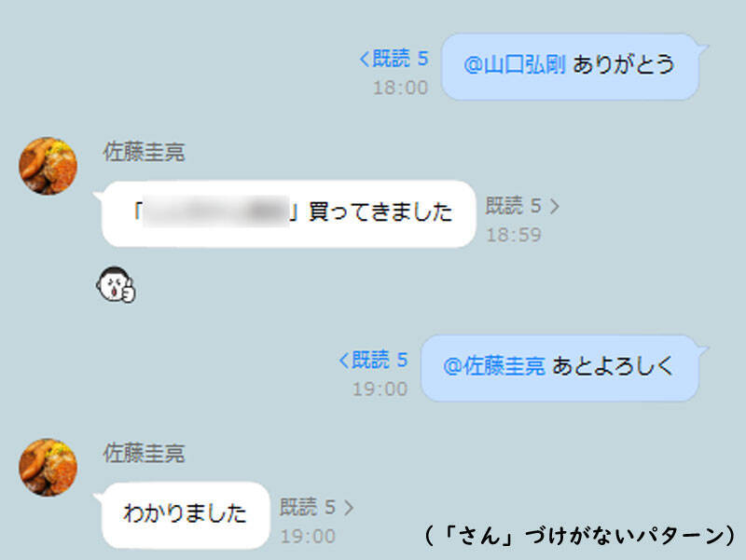This screenshot has width=746, height=560.
Task: Click 佐藤圭亮 name above 買ってきました message
Action: 144,152
